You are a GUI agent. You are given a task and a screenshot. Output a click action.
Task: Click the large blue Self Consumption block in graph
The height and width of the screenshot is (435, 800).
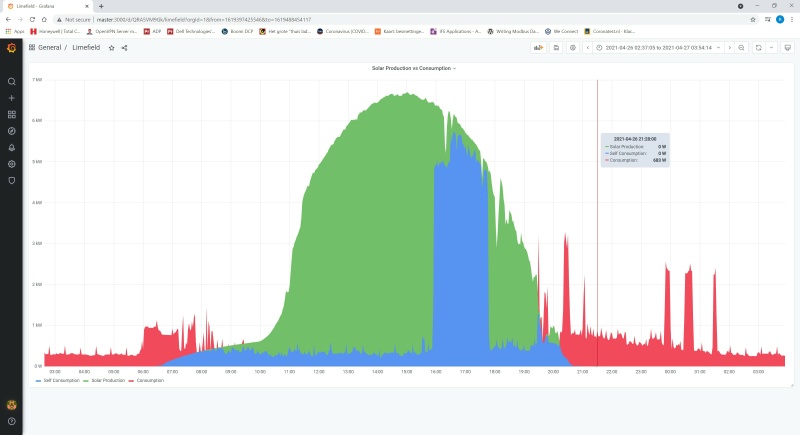460,255
